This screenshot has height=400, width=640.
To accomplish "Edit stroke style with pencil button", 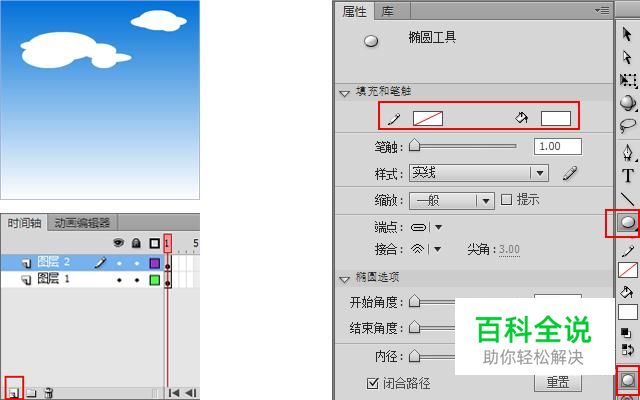I will point(569,173).
